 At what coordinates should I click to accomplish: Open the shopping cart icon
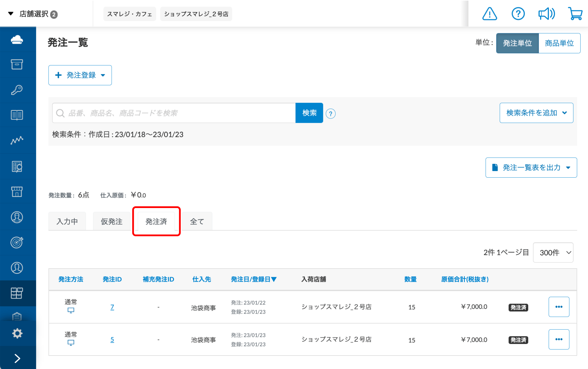tap(575, 14)
